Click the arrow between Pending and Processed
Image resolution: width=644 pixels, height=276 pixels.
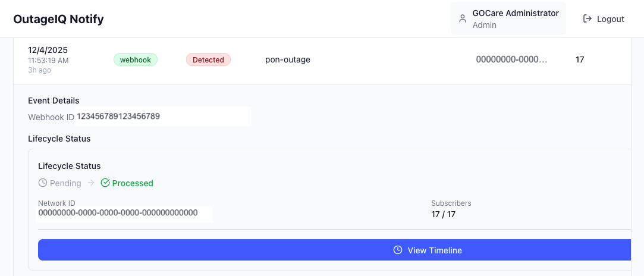(91, 183)
